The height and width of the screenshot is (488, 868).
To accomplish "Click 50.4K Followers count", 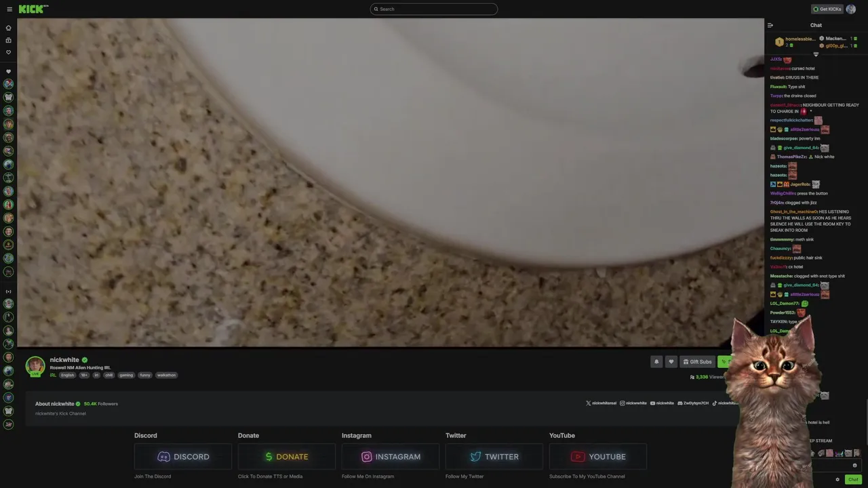I will [x=101, y=404].
